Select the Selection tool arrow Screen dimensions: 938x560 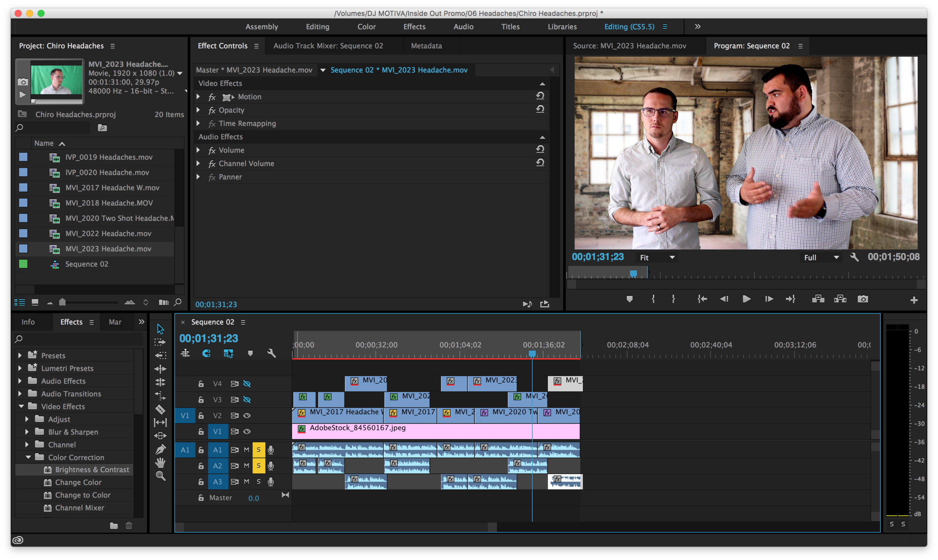[161, 329]
